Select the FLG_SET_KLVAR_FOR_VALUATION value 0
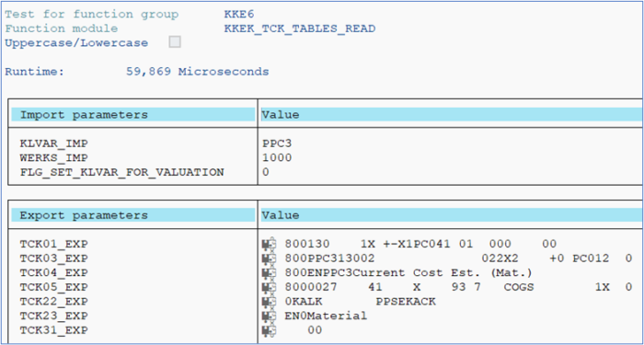The image size is (644, 345). tap(266, 173)
